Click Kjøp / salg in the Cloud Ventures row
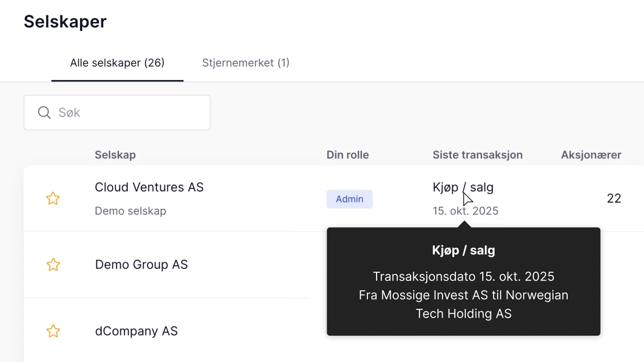The height and width of the screenshot is (362, 644). [x=463, y=187]
